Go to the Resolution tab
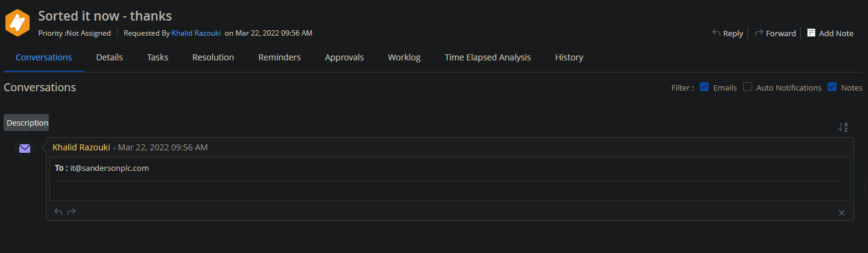Screen dimensions: 868x253 (x=213, y=57)
